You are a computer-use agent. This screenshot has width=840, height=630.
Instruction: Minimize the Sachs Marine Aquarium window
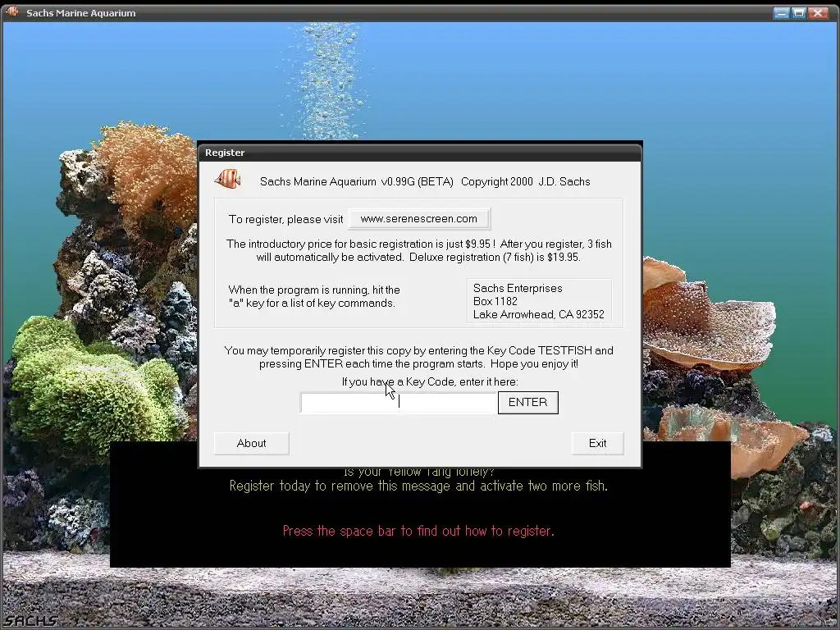[x=781, y=12]
